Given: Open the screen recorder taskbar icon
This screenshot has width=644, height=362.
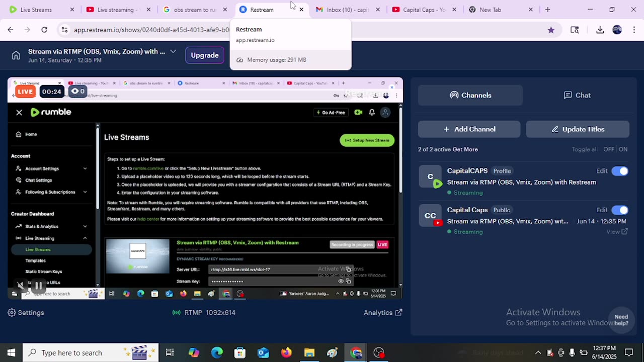Looking at the screenshot, I should tap(379, 352).
